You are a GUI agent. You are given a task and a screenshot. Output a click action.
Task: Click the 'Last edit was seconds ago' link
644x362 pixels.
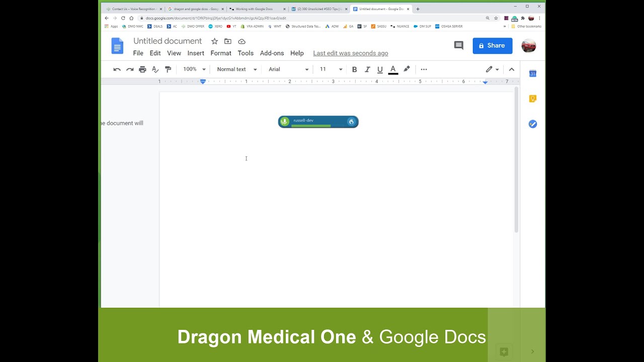(x=351, y=53)
